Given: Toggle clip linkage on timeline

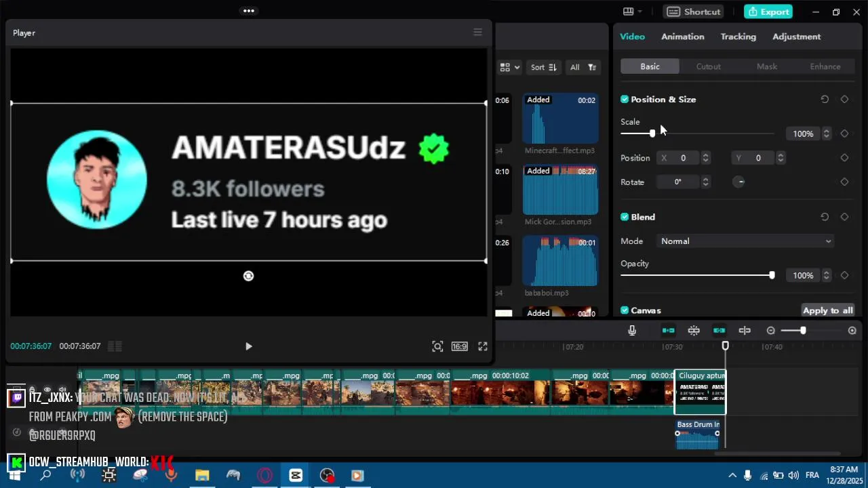Looking at the screenshot, I should pos(719,331).
